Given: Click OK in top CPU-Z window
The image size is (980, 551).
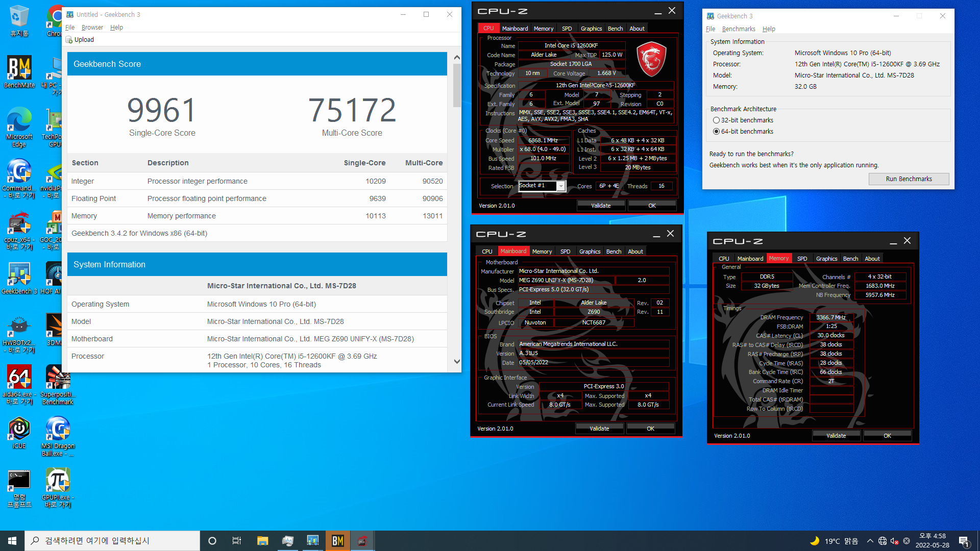Looking at the screenshot, I should (652, 206).
